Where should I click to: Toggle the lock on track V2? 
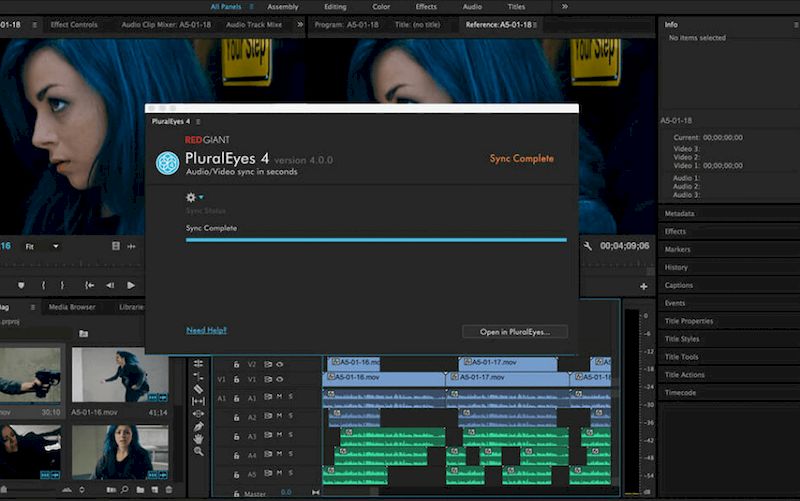(236, 364)
